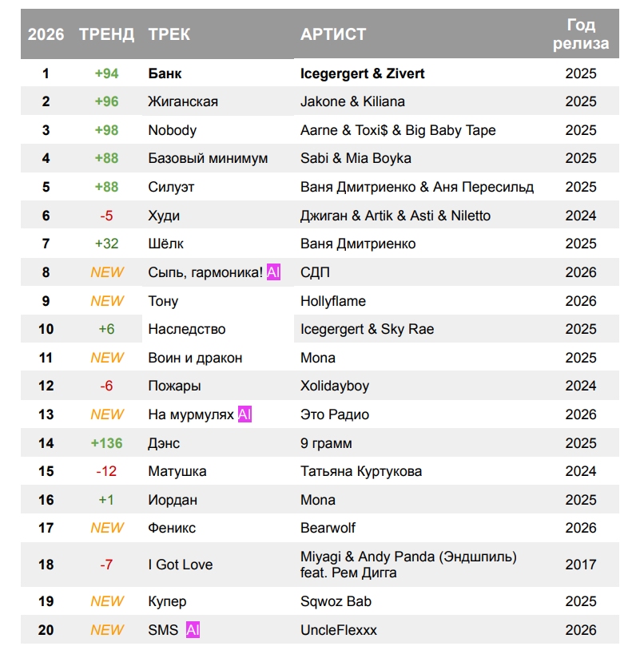This screenshot has width=644, height=654.
Task: Click the track title SMS
Action: pos(163,630)
